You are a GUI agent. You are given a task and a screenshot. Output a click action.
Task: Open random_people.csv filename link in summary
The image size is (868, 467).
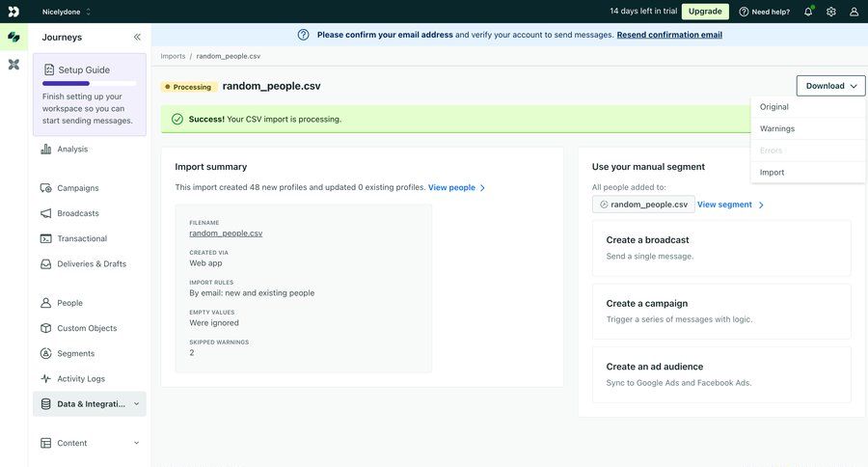tap(226, 233)
